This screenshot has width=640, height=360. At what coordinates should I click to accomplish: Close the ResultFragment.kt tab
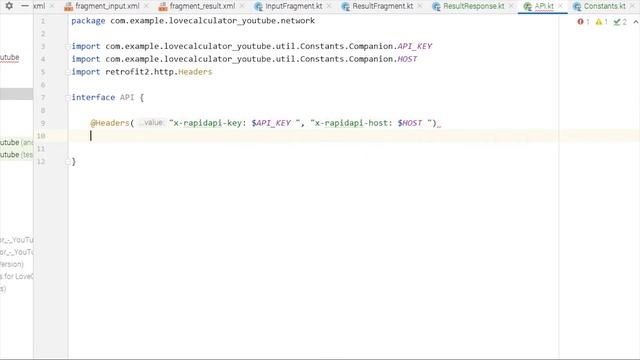click(x=420, y=6)
